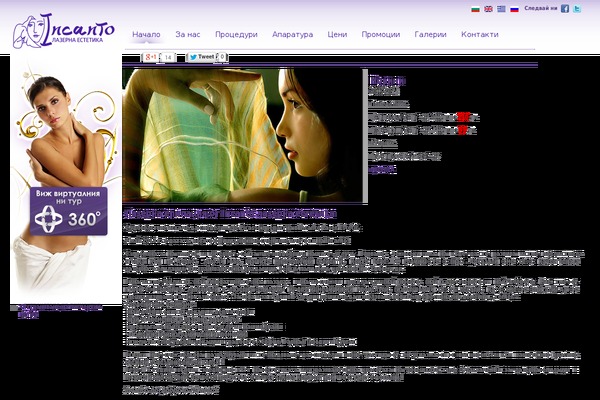Click the Incanto logo

(x=64, y=31)
